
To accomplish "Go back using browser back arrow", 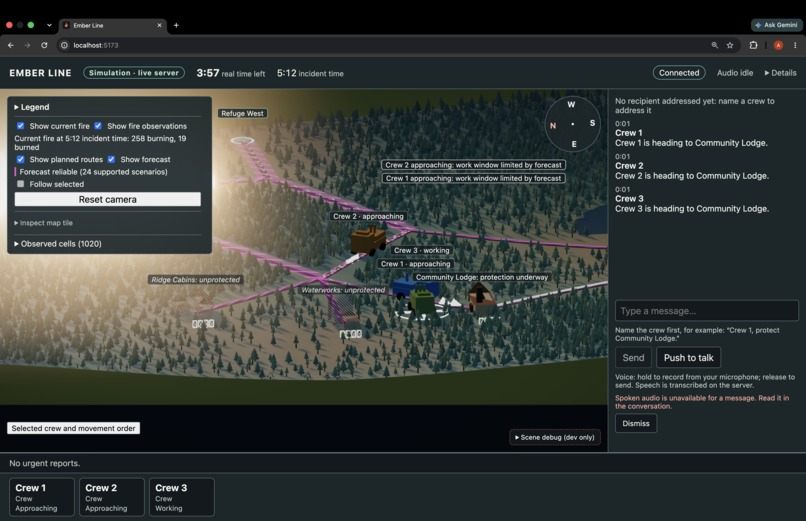I will pos(11,45).
